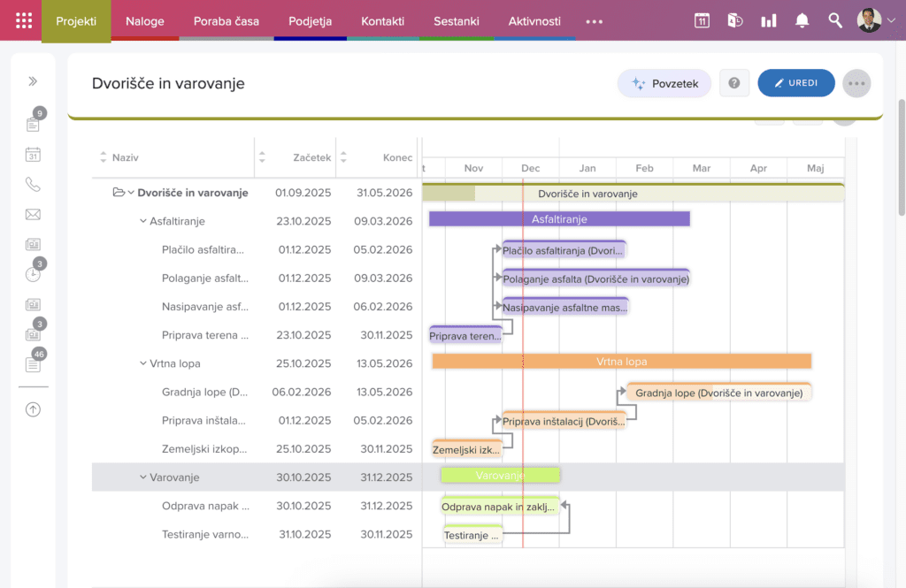Image resolution: width=906 pixels, height=588 pixels.
Task: Open the calendar icon in top bar
Action: pos(702,20)
